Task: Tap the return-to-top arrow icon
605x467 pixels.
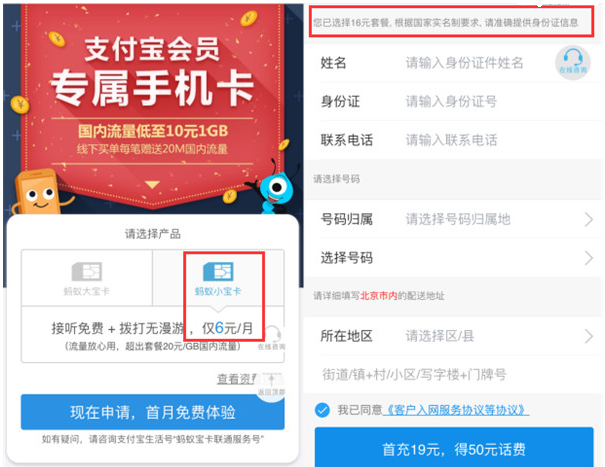Action: pyautogui.click(x=271, y=384)
